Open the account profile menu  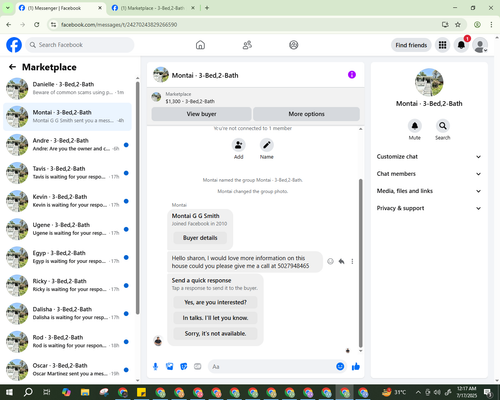[x=480, y=45]
